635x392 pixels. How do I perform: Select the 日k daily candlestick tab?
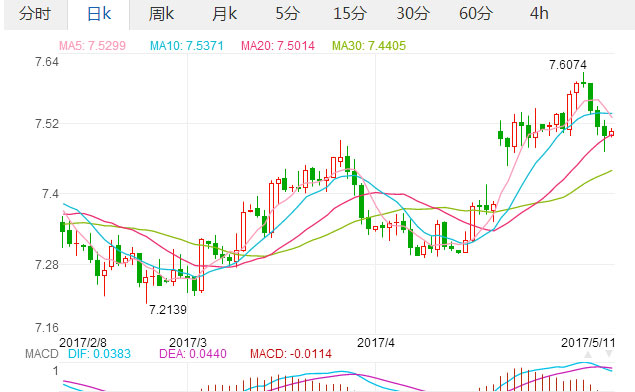99,14
